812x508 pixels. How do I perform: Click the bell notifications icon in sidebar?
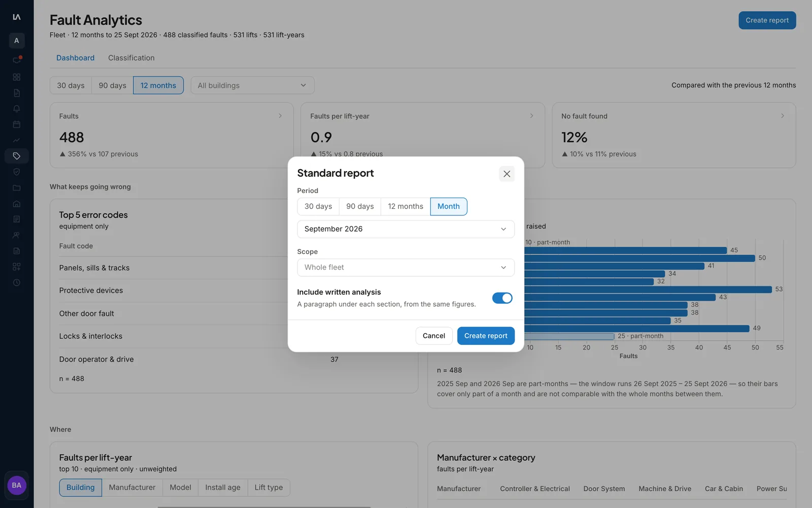pos(17,109)
